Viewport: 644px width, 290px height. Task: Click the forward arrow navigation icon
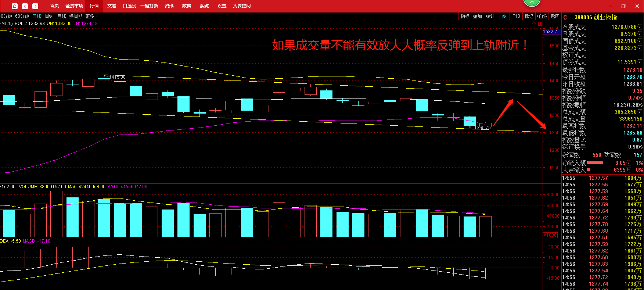(x=35, y=6)
